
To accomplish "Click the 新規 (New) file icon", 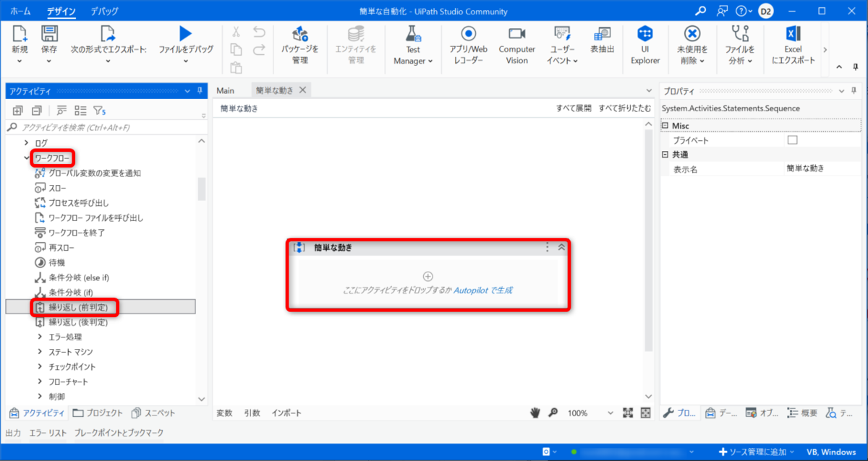I will [20, 33].
